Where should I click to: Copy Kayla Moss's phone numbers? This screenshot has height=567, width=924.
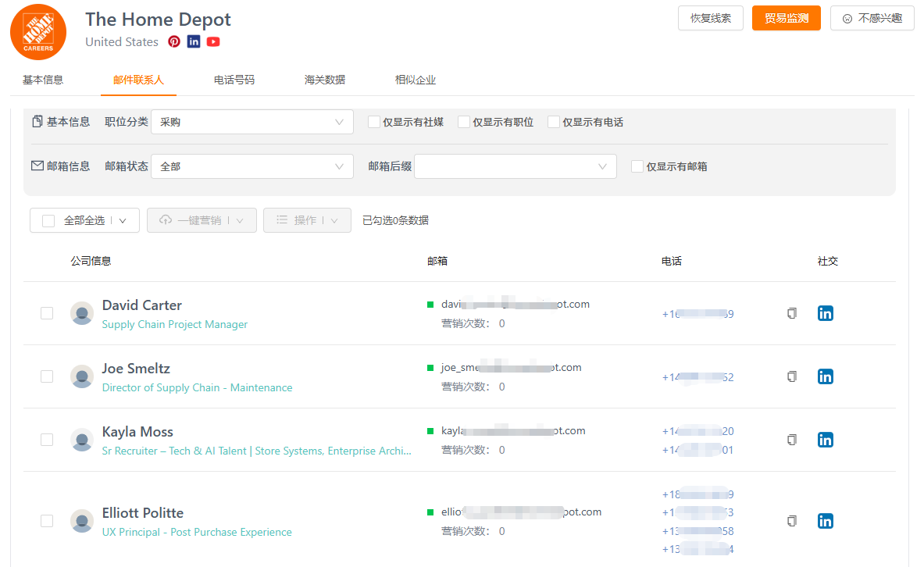click(792, 440)
